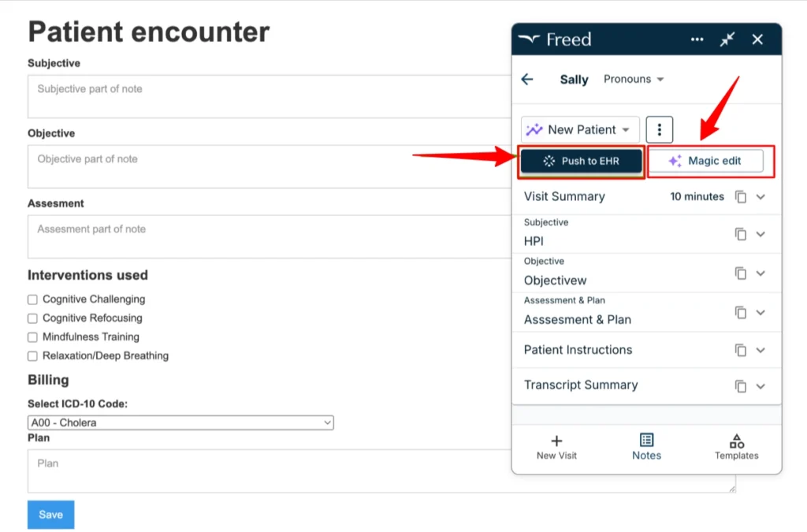This screenshot has width=807, height=532.
Task: Expand the Objective section chevron
Action: pyautogui.click(x=761, y=273)
